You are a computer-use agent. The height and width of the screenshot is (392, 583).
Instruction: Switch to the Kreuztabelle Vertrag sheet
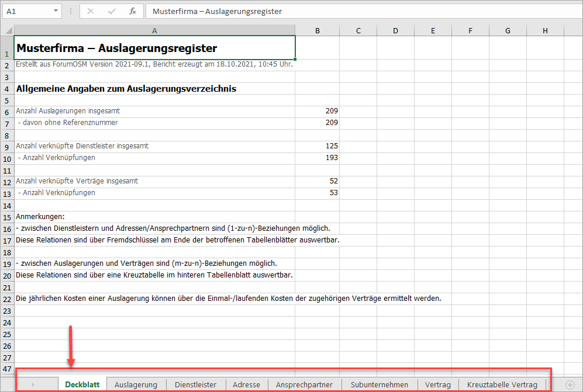pyautogui.click(x=502, y=384)
